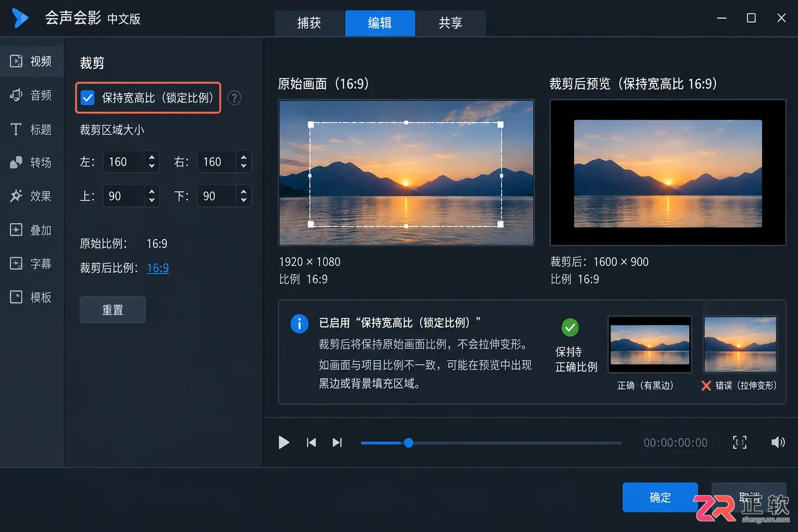
Task: Jump to next frame button
Action: [337, 442]
